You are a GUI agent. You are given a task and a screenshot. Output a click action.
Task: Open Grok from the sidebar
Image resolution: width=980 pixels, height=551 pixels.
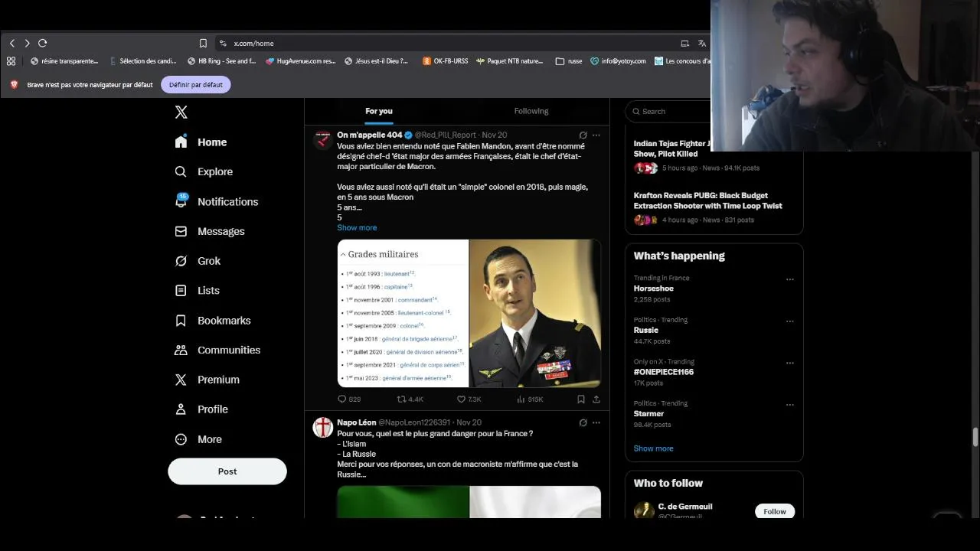[198, 261]
